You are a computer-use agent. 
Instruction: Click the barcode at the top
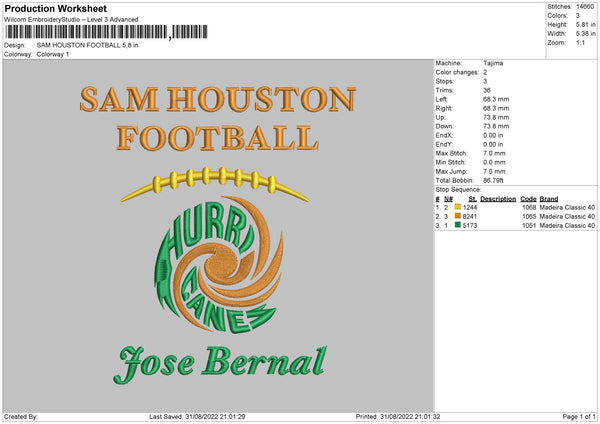107,32
